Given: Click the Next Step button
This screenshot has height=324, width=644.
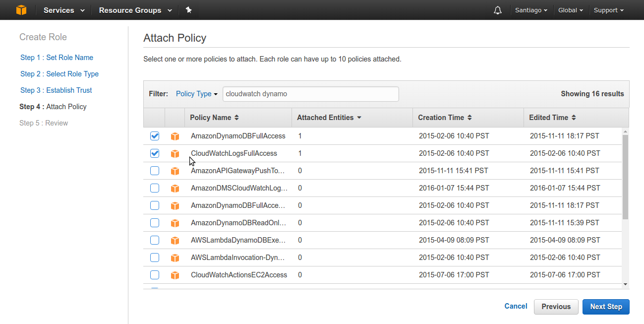Looking at the screenshot, I should pos(606,307).
